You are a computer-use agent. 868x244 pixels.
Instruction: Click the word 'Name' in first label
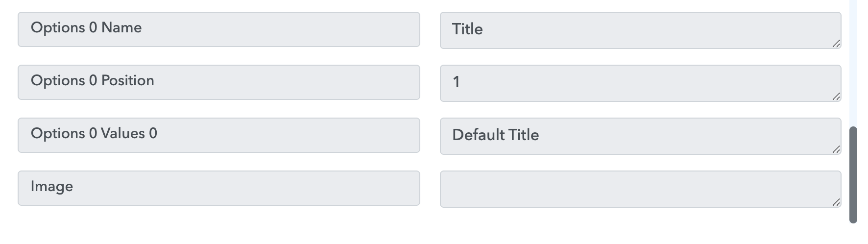point(121,27)
